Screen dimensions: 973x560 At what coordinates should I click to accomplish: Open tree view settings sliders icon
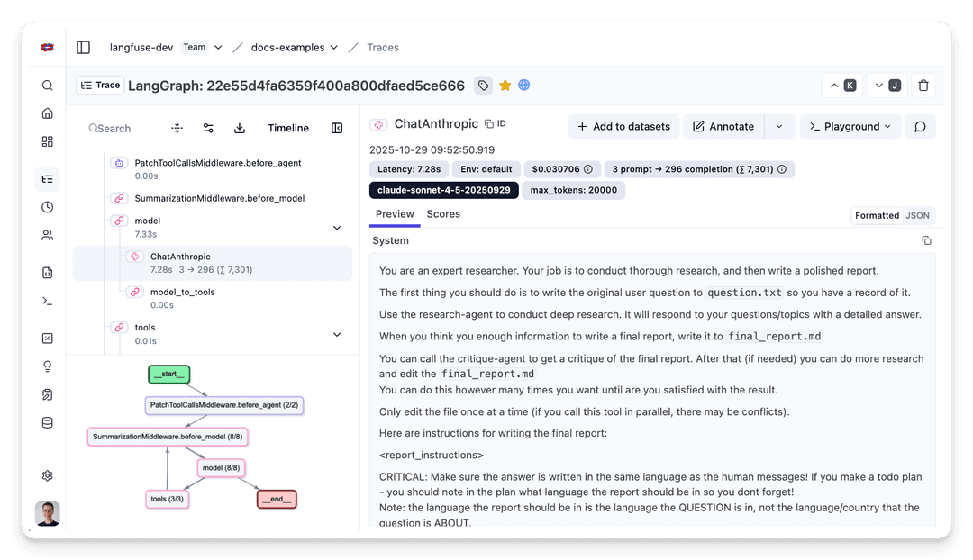(208, 128)
